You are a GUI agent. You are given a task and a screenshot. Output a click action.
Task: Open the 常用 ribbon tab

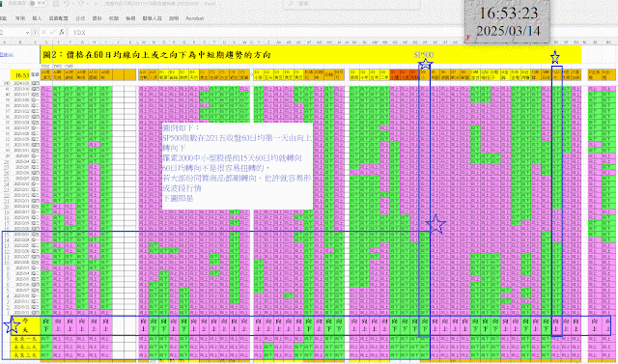pos(20,18)
